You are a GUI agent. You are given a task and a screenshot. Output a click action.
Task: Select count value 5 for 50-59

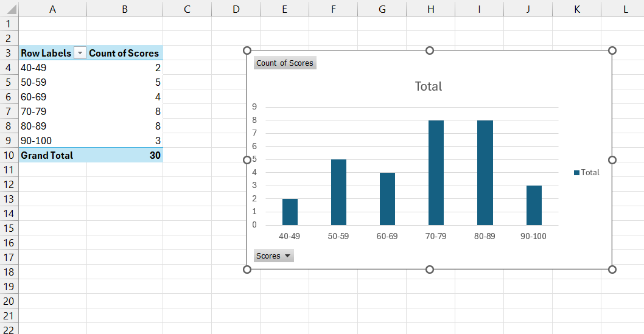[125, 82]
